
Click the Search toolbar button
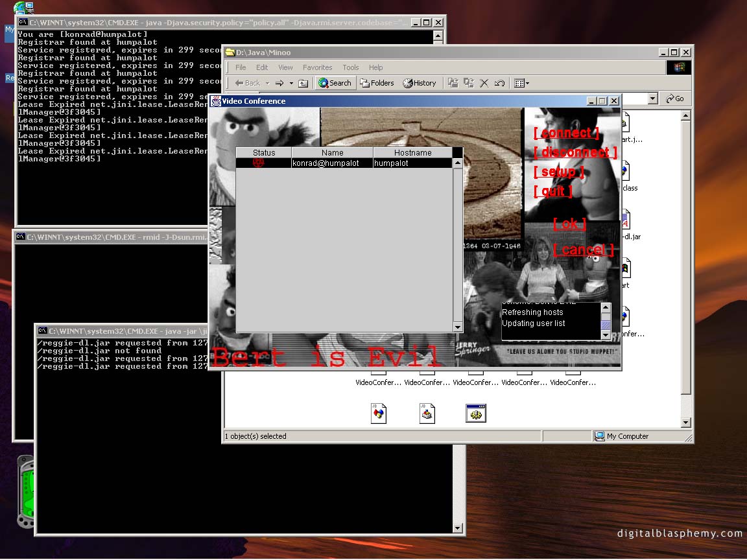coord(335,83)
